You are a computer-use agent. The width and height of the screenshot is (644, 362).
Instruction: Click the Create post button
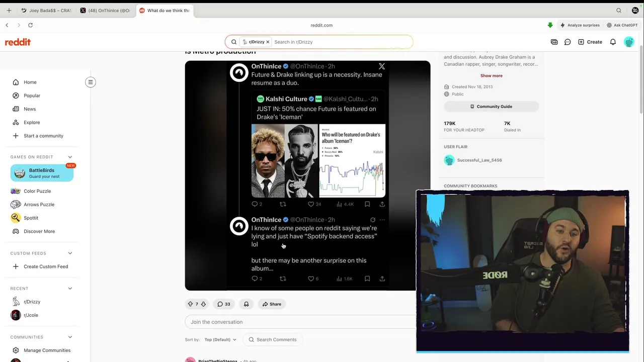590,42
